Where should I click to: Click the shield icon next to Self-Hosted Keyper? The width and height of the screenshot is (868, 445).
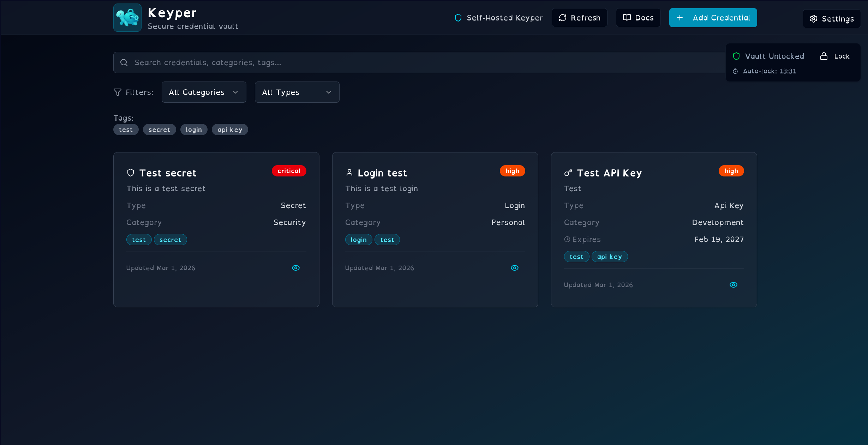[458, 18]
